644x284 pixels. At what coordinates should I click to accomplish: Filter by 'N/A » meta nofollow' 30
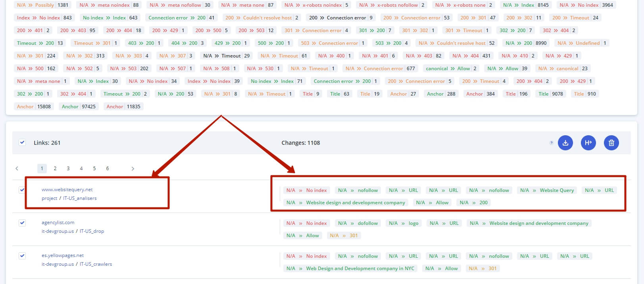coord(180,5)
